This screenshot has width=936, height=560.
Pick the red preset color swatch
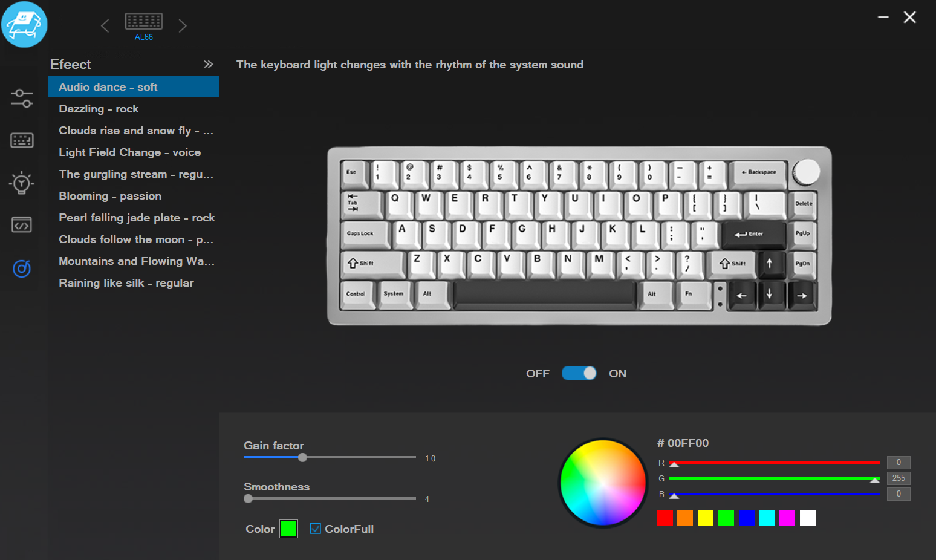click(665, 518)
